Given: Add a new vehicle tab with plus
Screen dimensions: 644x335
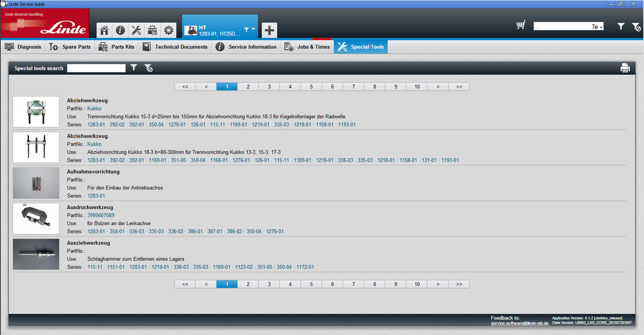Looking at the screenshot, I should 269,30.
